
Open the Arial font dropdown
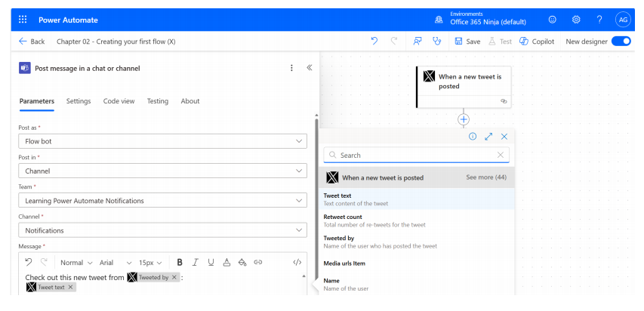tap(116, 262)
